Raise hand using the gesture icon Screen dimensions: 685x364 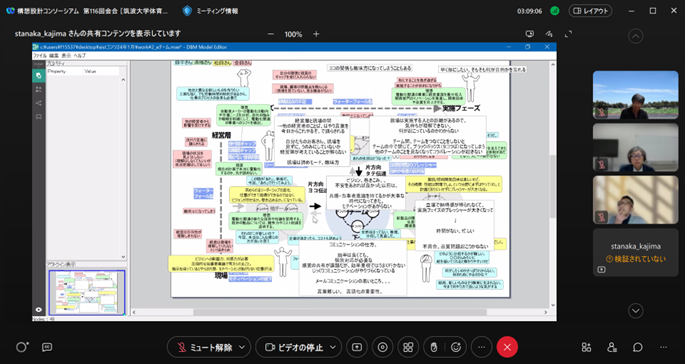434,347
